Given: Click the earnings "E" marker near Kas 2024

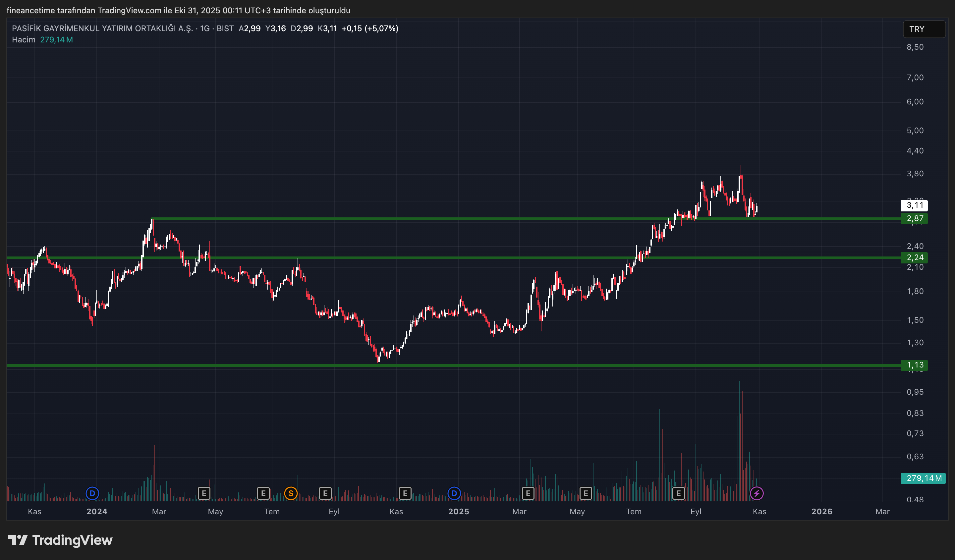Looking at the screenshot, I should point(405,493).
